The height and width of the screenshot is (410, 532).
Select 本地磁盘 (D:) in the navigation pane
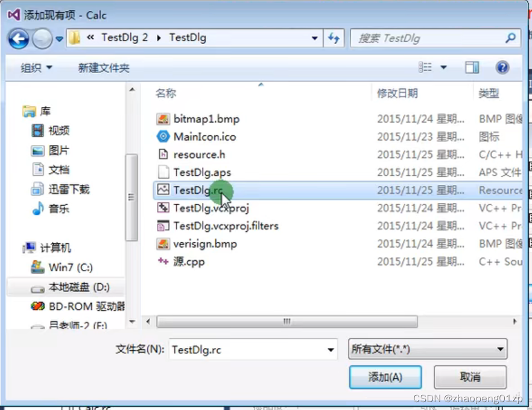click(70, 287)
